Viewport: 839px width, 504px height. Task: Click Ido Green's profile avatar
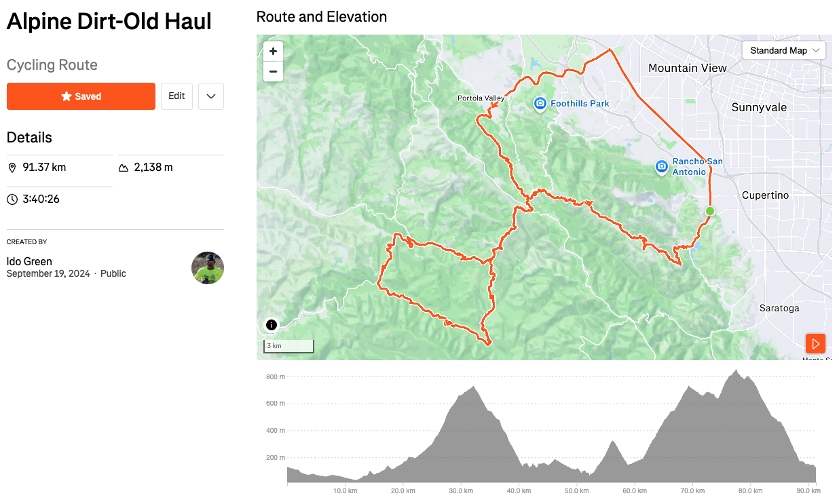point(208,268)
